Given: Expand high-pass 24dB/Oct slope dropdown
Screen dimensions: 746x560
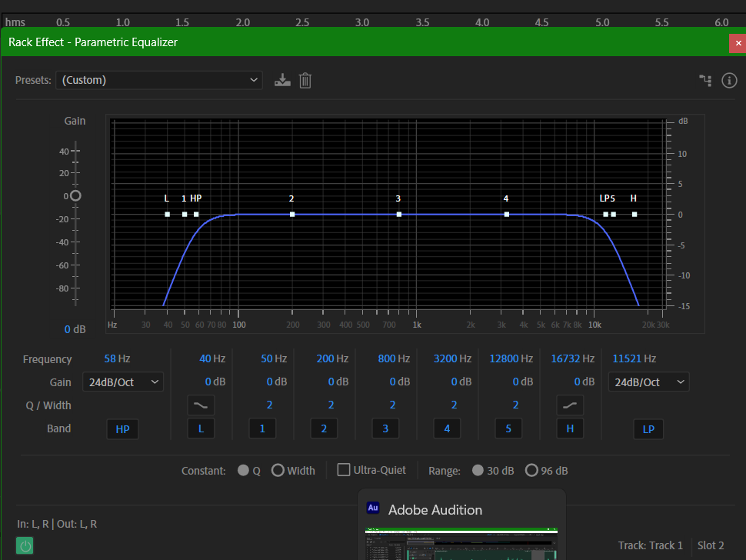Looking at the screenshot, I should pos(122,382).
